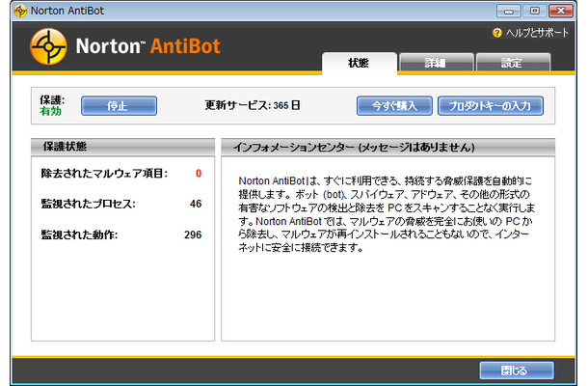Switch to the 状態 tab

pos(360,63)
